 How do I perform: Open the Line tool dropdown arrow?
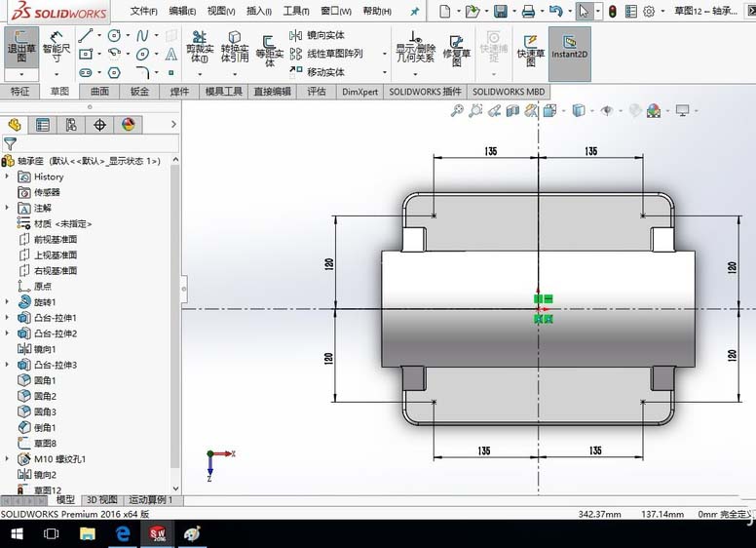click(99, 35)
